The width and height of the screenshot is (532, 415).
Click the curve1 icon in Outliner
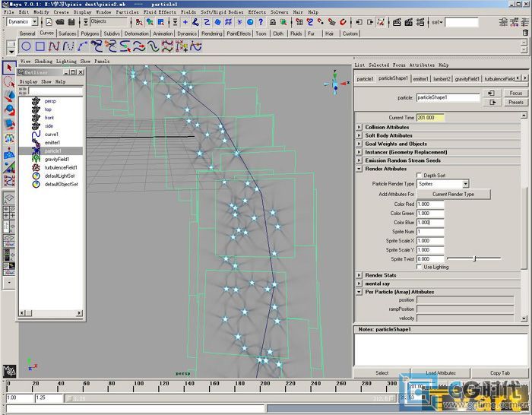[x=36, y=135]
